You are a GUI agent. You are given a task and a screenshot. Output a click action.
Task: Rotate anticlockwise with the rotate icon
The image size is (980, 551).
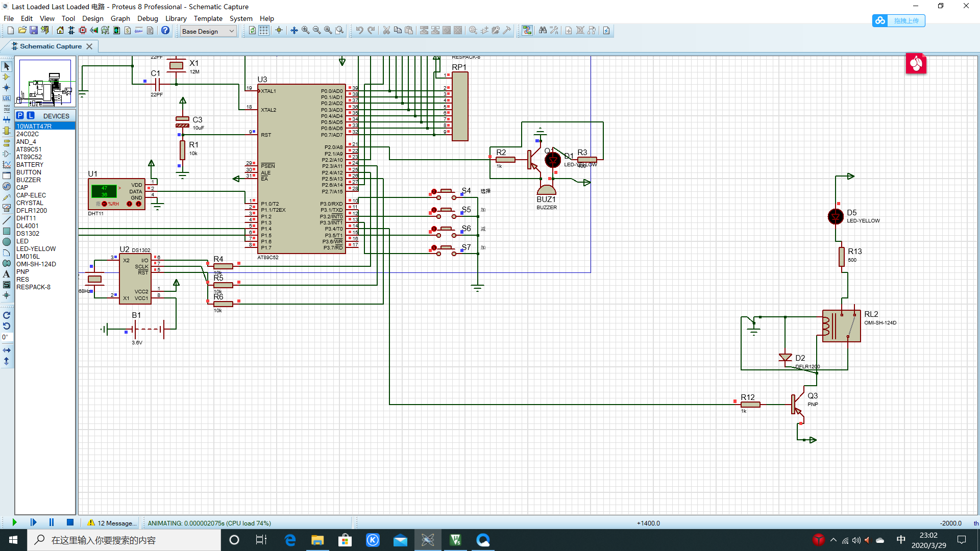7,326
